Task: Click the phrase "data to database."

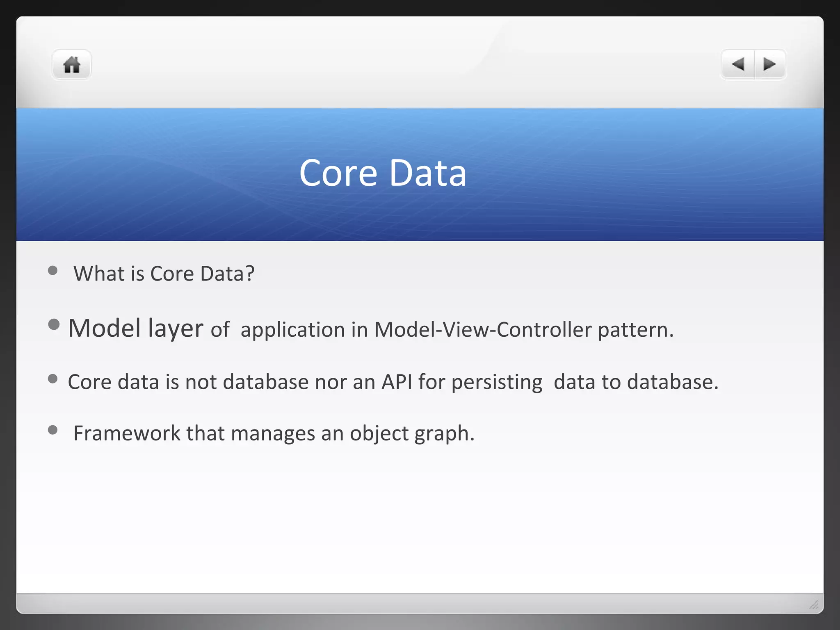Action: coord(636,382)
